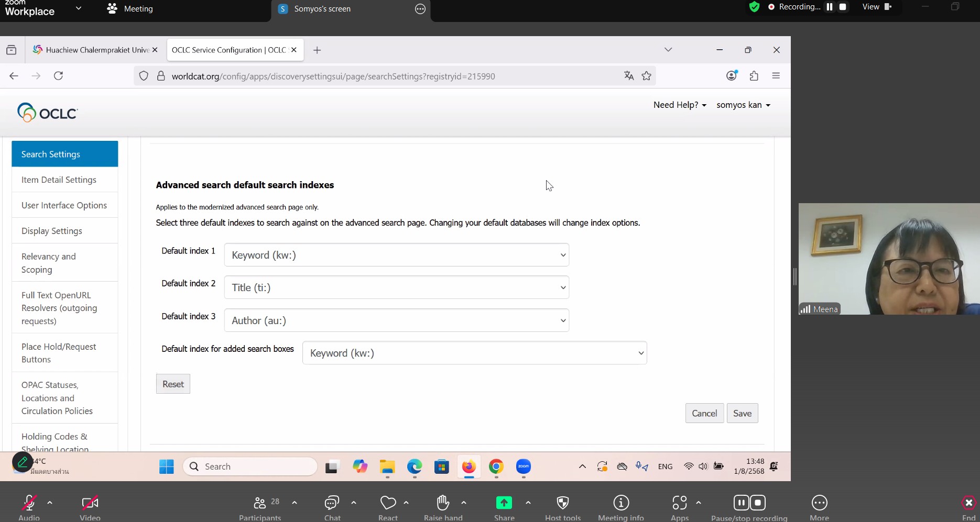980x522 pixels.
Task: Open Default index 3 Author dropdown
Action: [x=397, y=320]
